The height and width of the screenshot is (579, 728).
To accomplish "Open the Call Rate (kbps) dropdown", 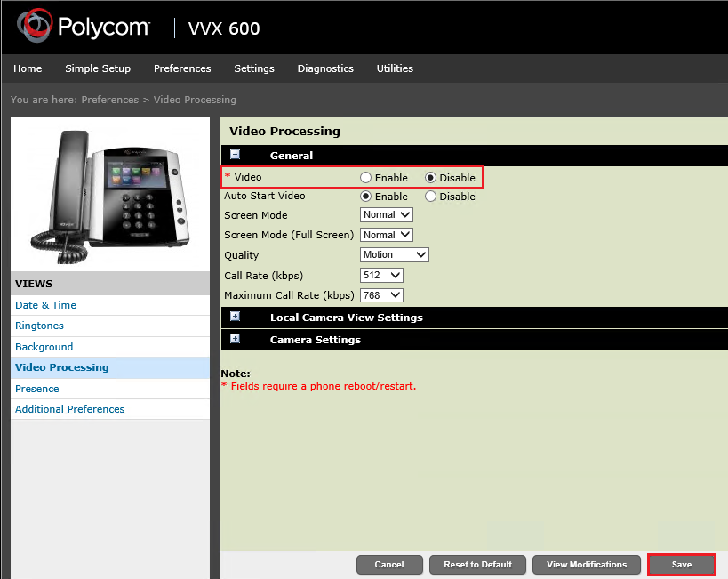I will coord(381,275).
